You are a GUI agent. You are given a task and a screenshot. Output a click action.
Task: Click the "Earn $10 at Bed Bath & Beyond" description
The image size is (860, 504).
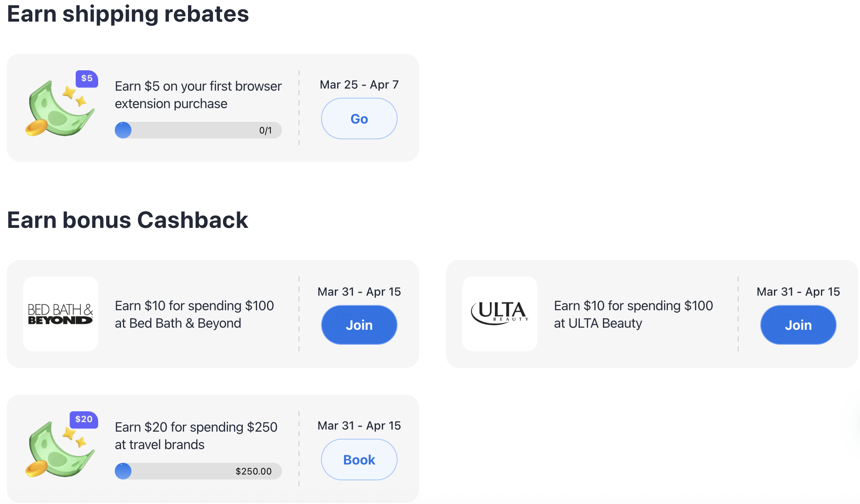click(194, 314)
